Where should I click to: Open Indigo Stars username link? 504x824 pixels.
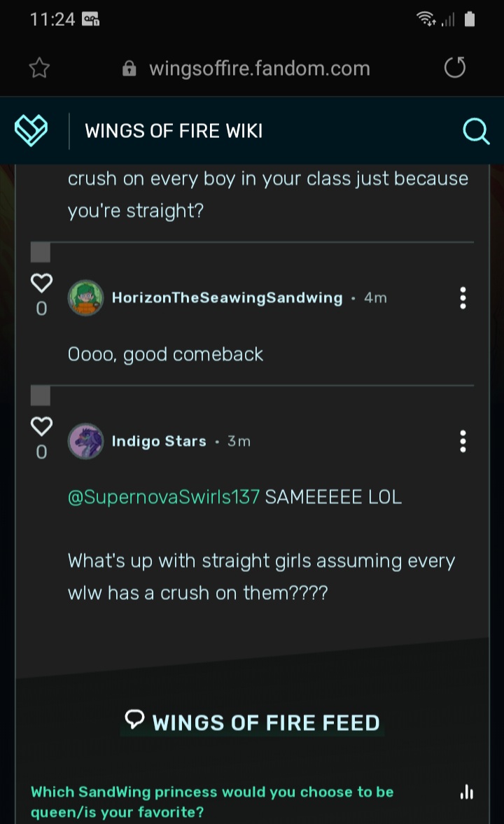click(x=159, y=442)
